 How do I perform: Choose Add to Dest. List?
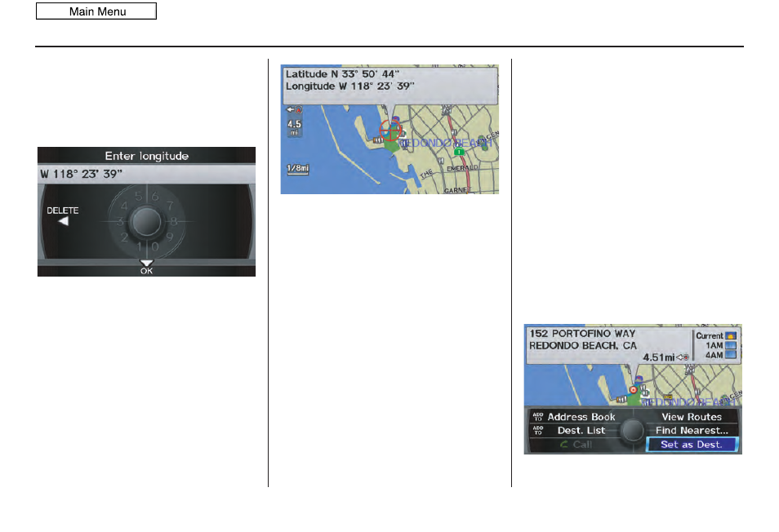[569, 430]
